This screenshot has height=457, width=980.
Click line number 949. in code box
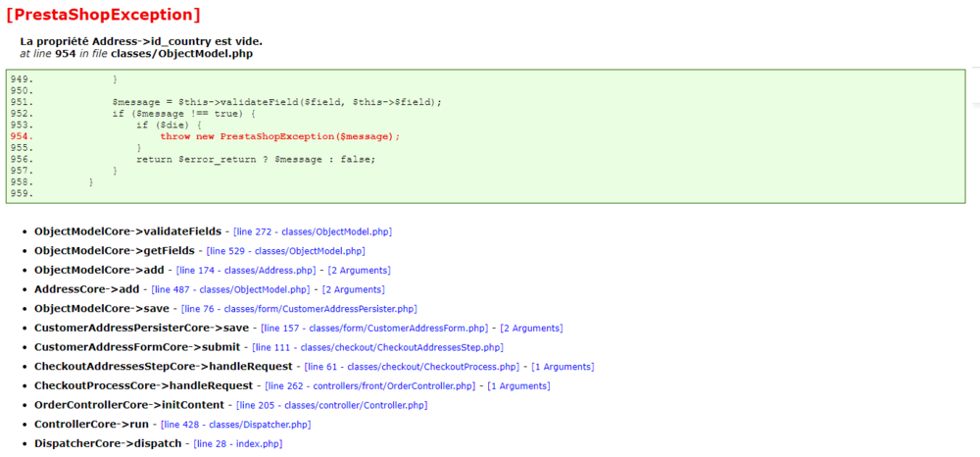tap(22, 78)
